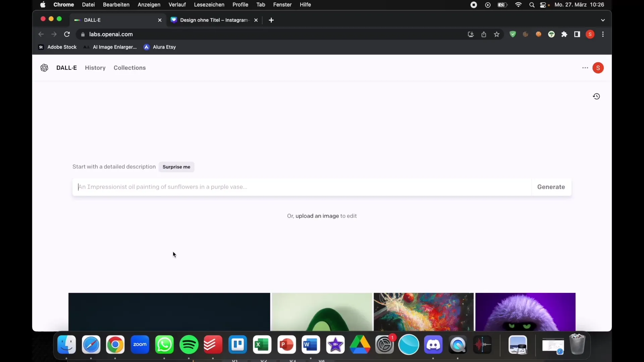Click the Spotify icon in dock

pyautogui.click(x=189, y=344)
